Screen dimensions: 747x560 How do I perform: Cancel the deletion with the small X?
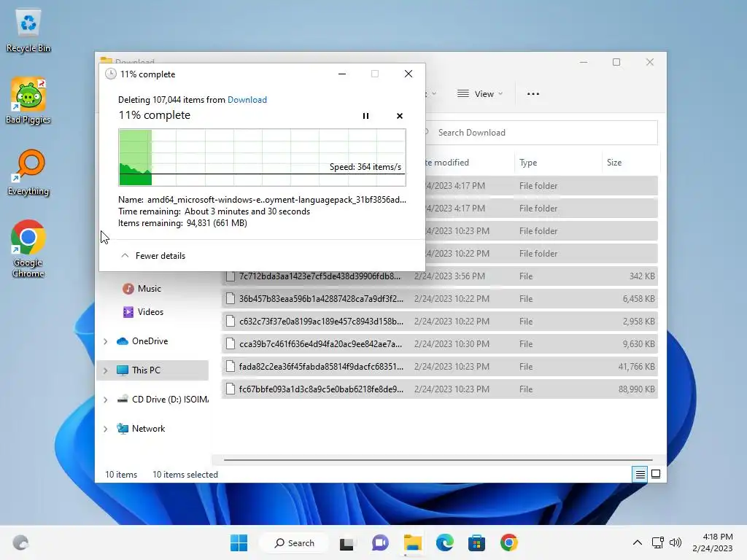click(x=400, y=116)
